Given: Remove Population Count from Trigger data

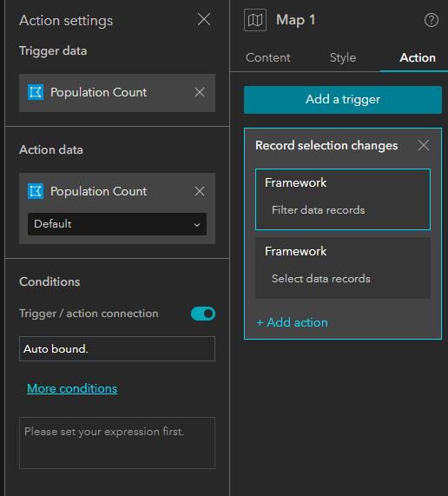Looking at the screenshot, I should tap(200, 92).
